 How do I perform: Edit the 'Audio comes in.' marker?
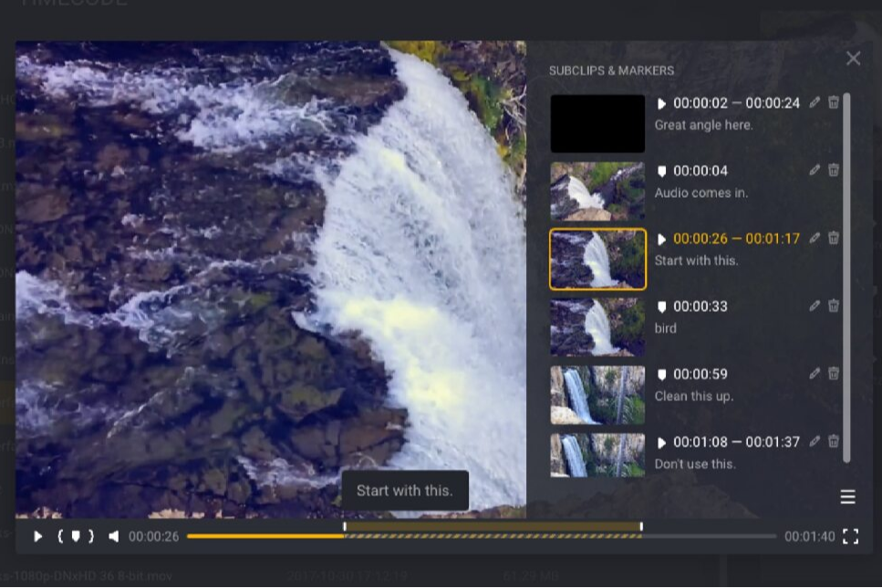coord(815,170)
